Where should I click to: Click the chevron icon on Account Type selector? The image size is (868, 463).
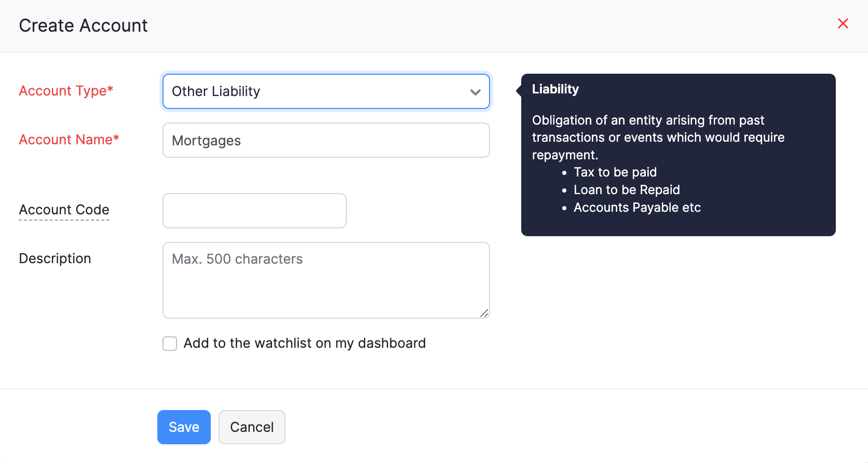click(x=475, y=91)
